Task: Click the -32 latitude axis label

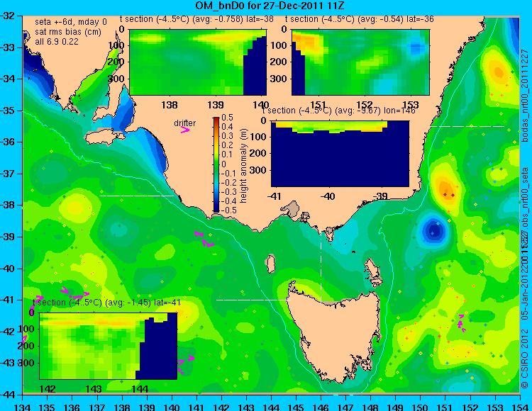Action: (x=8, y=16)
